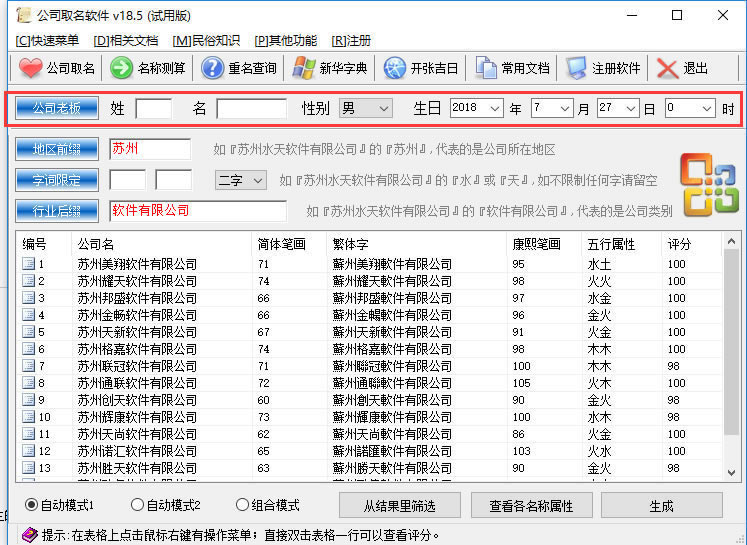The width and height of the screenshot is (747, 545).
Task: Select 自动模式1 radio button
Action: [x=31, y=505]
